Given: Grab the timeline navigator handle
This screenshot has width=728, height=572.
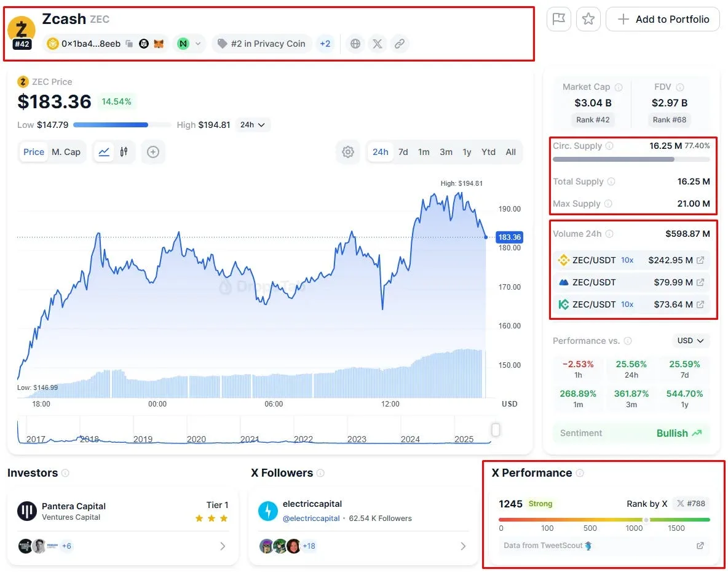Looking at the screenshot, I should tap(496, 430).
